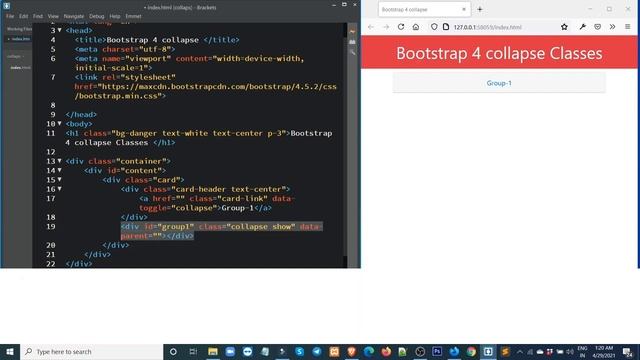
Task: Click the Bootstrap 4 collapse Classes heading
Action: (499, 53)
